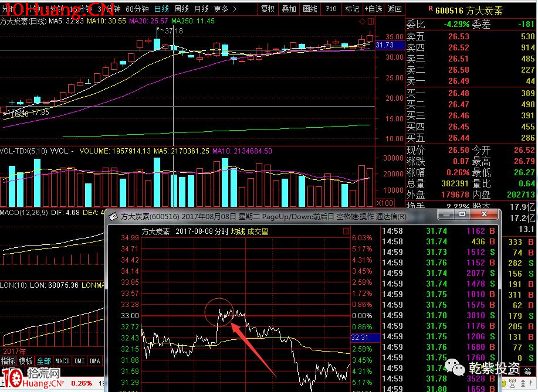Screen dimensions: 538x392
Task: Open F10 company information
Action: [331, 9]
